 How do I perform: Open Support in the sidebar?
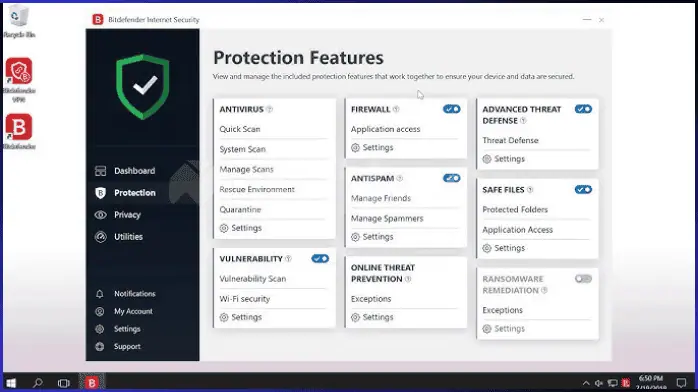click(x=127, y=347)
